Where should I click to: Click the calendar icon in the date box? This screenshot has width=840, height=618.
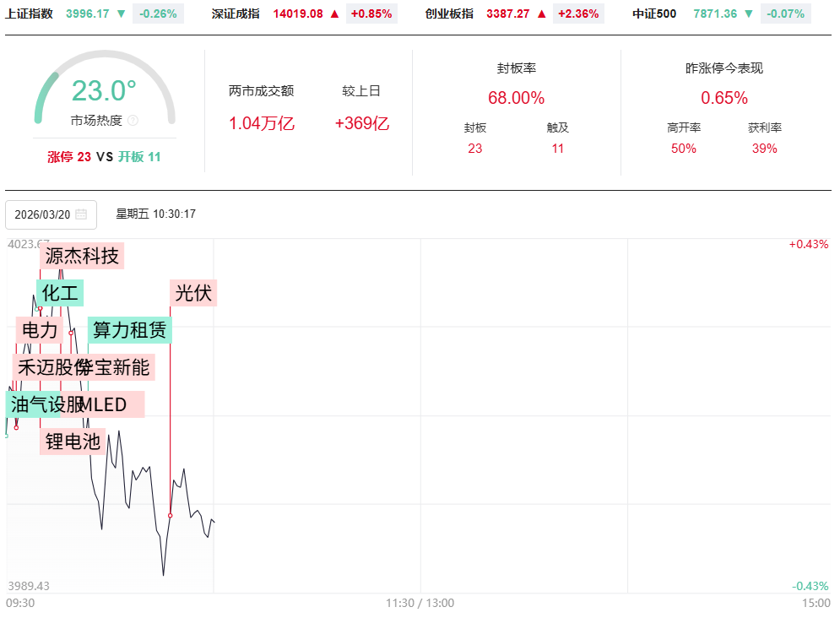pos(81,214)
